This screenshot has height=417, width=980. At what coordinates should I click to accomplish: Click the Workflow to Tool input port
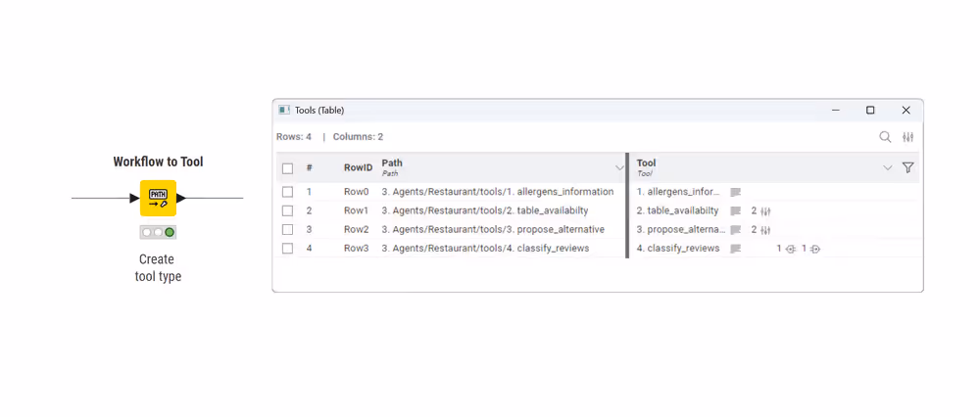[134, 198]
